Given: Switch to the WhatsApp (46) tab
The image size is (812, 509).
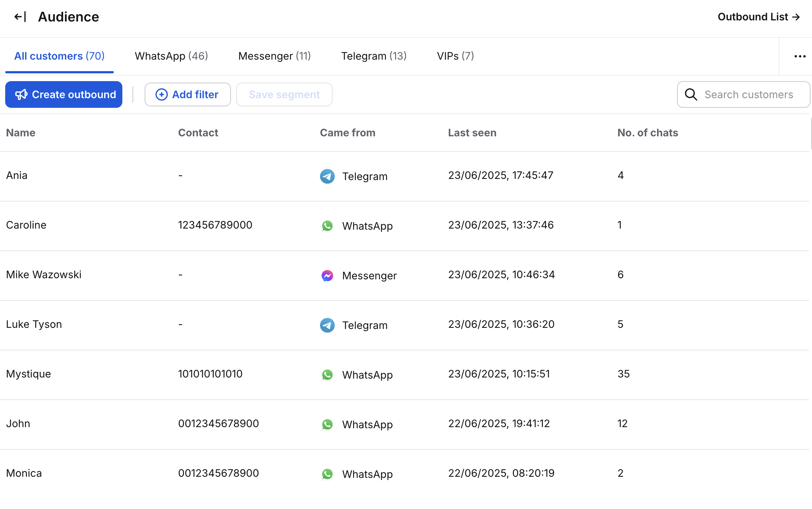Looking at the screenshot, I should 171,56.
